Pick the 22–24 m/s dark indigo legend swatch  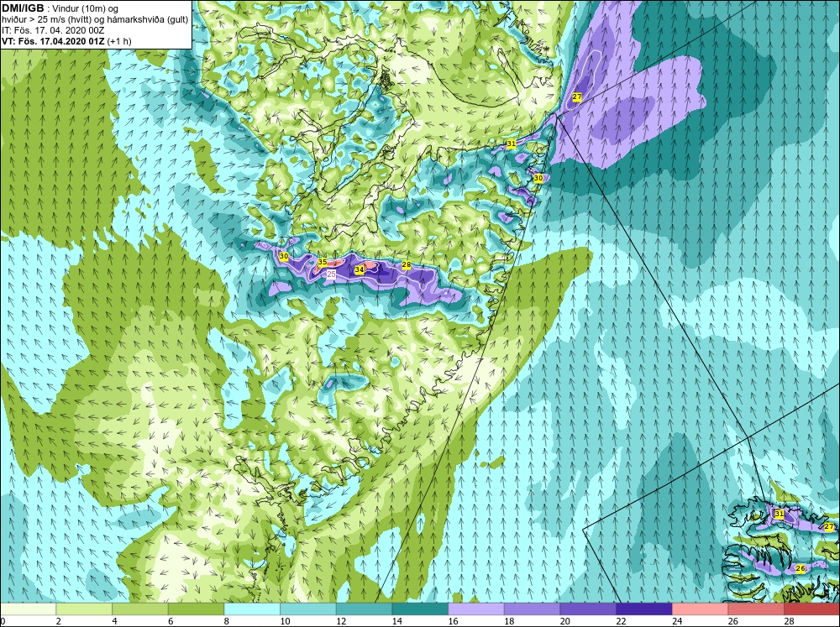tap(643, 609)
